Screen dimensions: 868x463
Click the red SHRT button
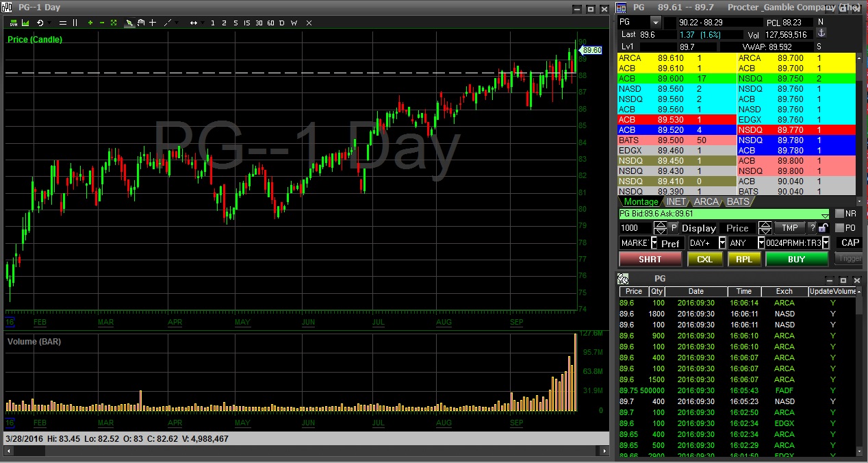[650, 260]
